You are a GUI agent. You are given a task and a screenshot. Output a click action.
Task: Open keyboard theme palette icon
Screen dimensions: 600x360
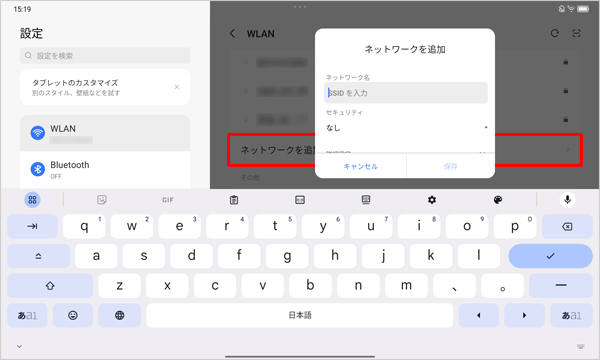(498, 200)
